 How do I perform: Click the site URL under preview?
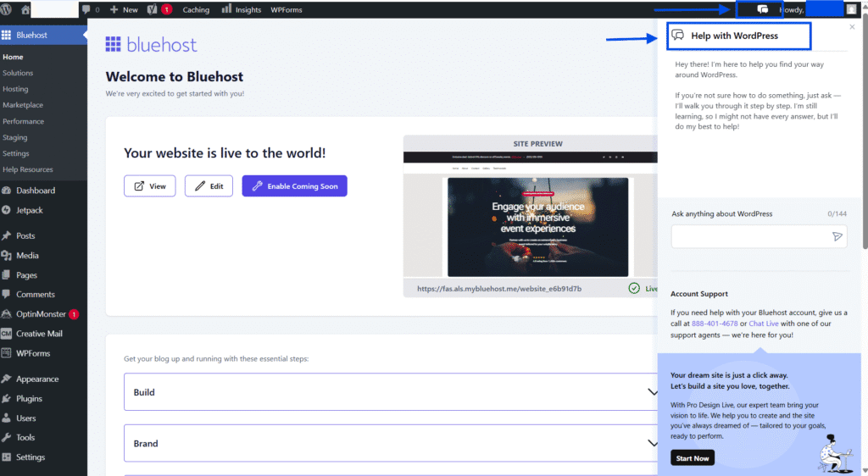499,289
